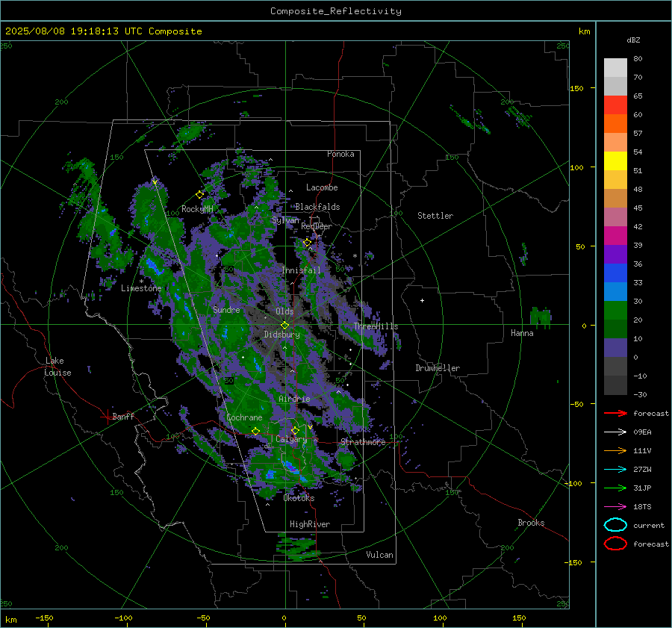Click the Innisfail label

301,270
